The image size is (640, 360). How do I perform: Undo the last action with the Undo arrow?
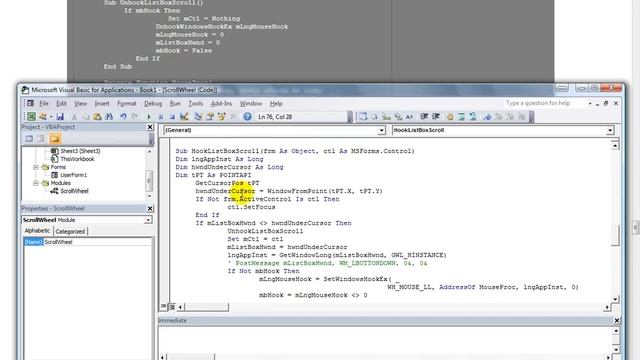[123, 117]
